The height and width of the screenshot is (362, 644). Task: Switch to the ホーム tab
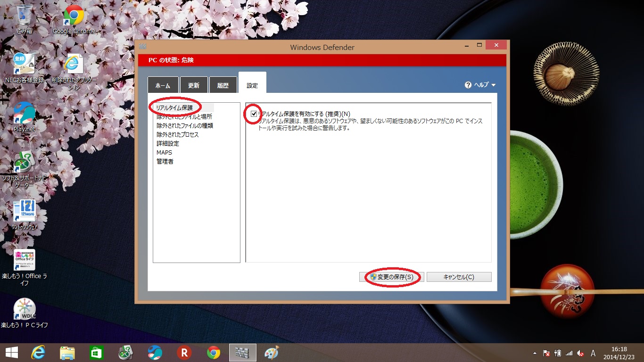(163, 85)
